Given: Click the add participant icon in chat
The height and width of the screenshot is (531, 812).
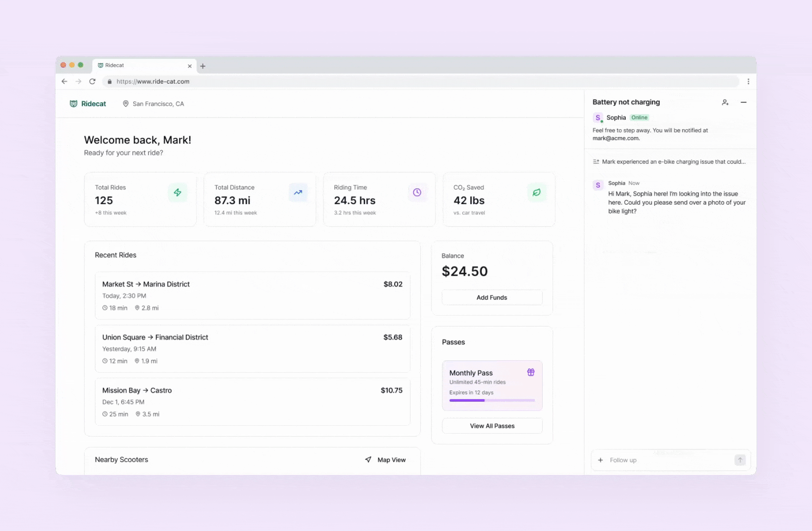Looking at the screenshot, I should click(725, 102).
